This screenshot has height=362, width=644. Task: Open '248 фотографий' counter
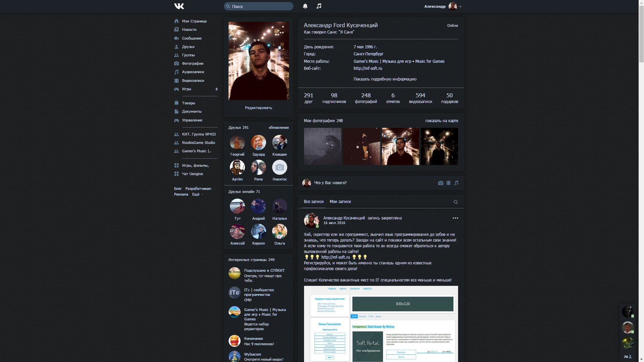click(366, 98)
